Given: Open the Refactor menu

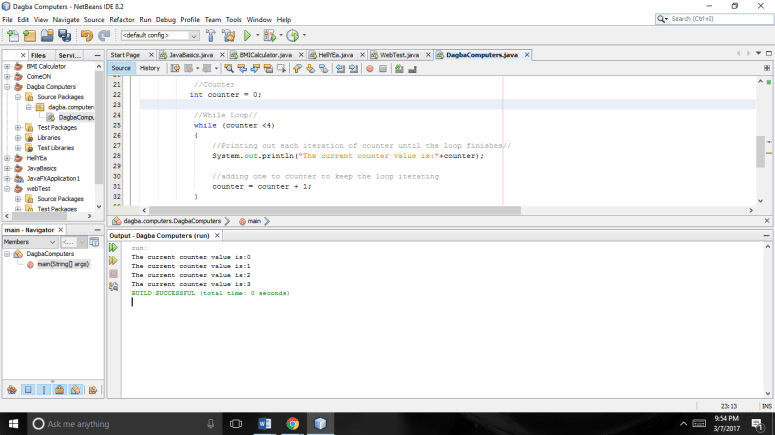Looking at the screenshot, I should [x=122, y=20].
